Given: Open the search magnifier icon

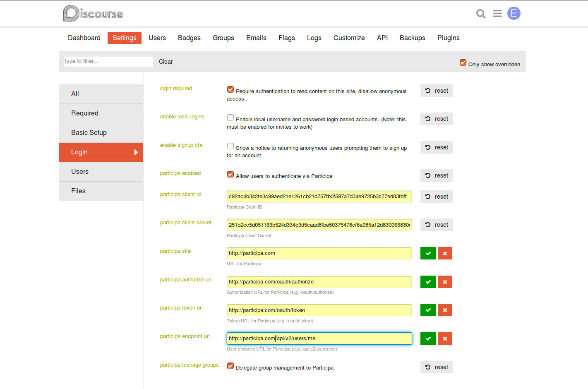Looking at the screenshot, I should pyautogui.click(x=481, y=14).
